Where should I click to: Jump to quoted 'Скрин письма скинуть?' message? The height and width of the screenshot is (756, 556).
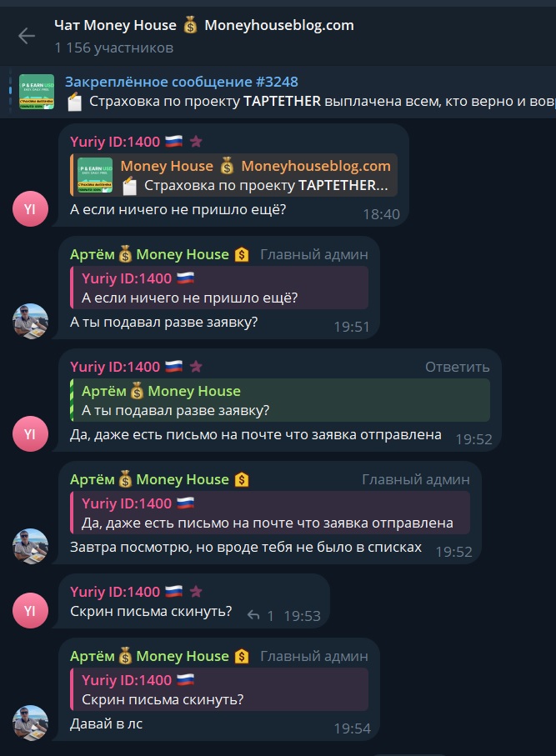tap(219, 689)
